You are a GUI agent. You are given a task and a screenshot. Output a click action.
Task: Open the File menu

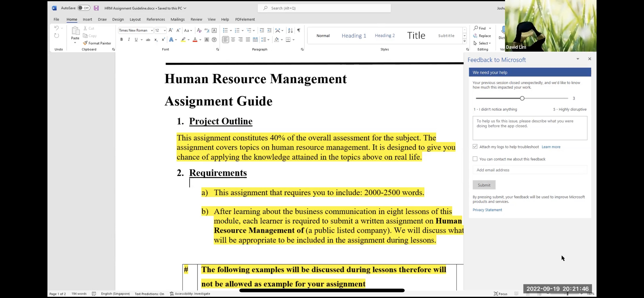coord(56,19)
